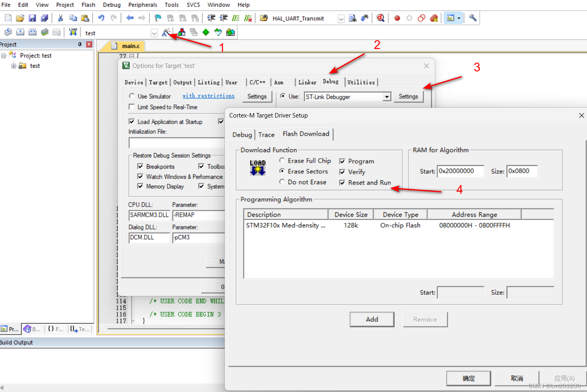
Task: Open Manage Run-Time Environment green diamond icon
Action: (x=206, y=33)
